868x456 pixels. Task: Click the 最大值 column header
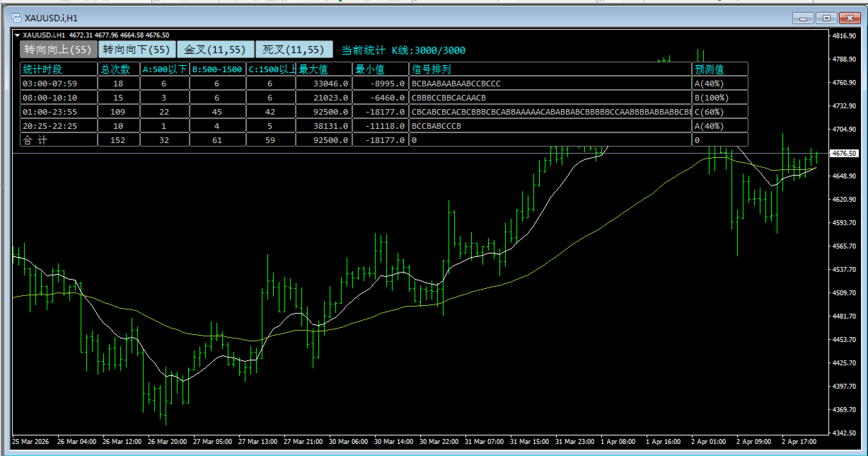pyautogui.click(x=324, y=69)
